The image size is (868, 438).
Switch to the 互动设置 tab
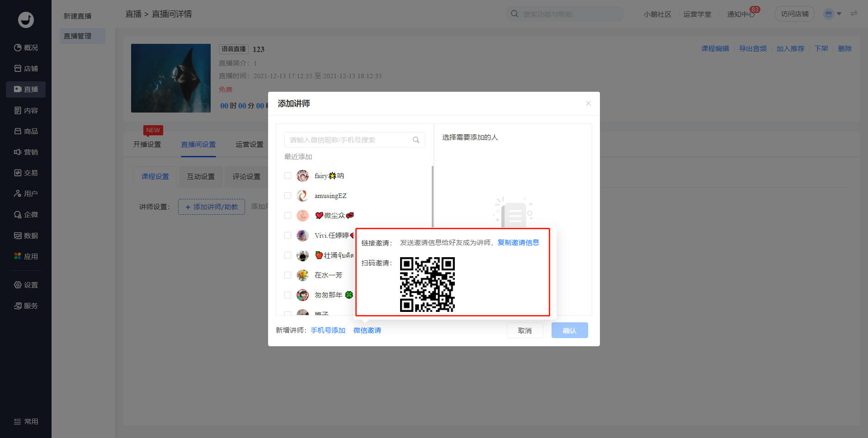[x=201, y=177]
